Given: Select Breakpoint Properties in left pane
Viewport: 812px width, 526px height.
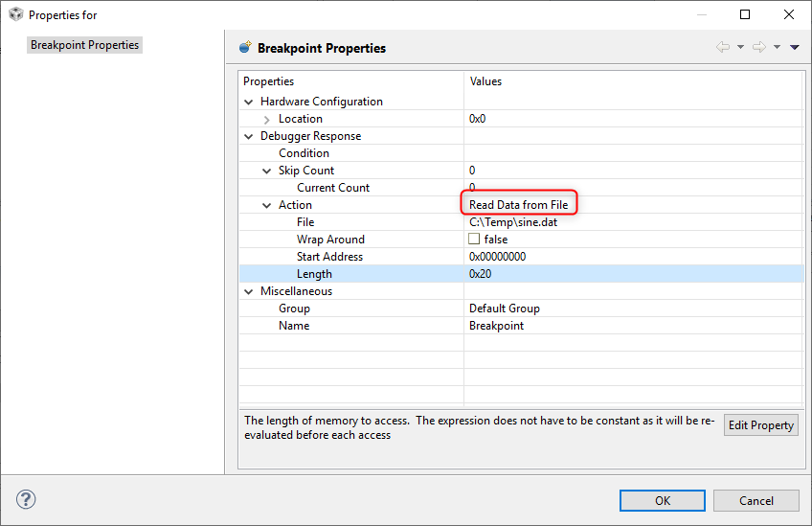Looking at the screenshot, I should [84, 45].
